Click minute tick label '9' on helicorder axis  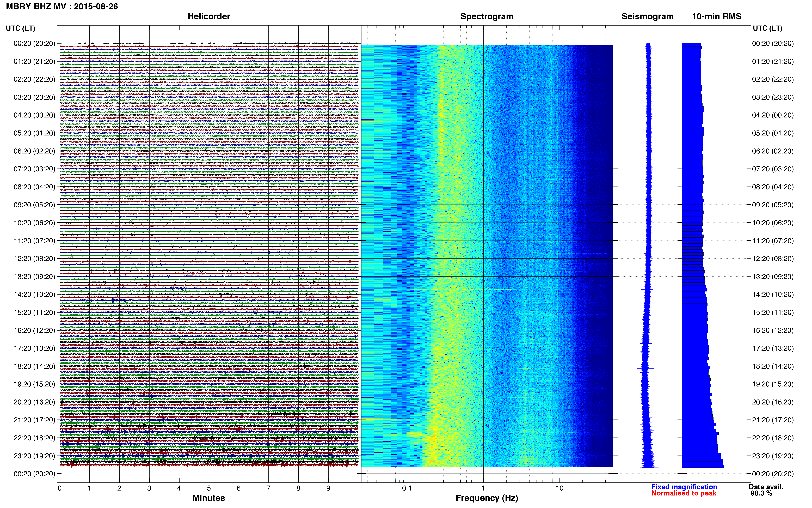pos(328,488)
